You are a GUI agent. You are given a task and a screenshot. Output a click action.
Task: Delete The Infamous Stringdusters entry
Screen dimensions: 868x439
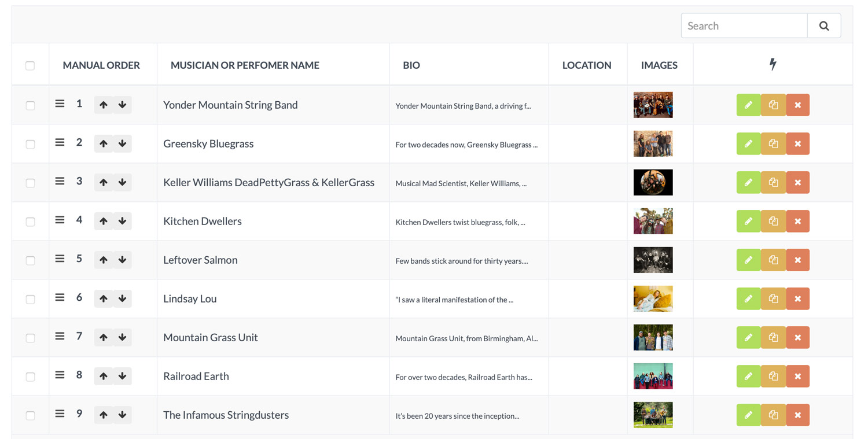(x=797, y=415)
